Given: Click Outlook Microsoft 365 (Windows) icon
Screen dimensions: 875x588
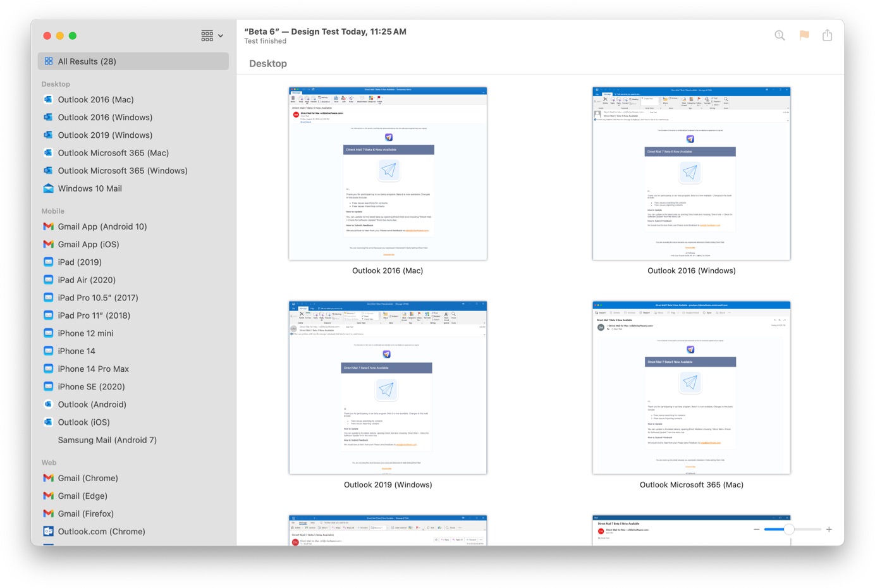Looking at the screenshot, I should pyautogui.click(x=48, y=170).
